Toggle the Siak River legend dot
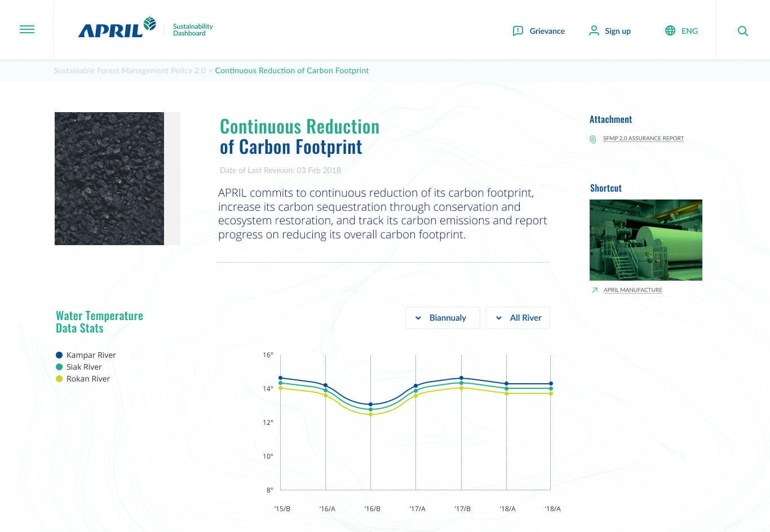The height and width of the screenshot is (532, 770). [59, 367]
